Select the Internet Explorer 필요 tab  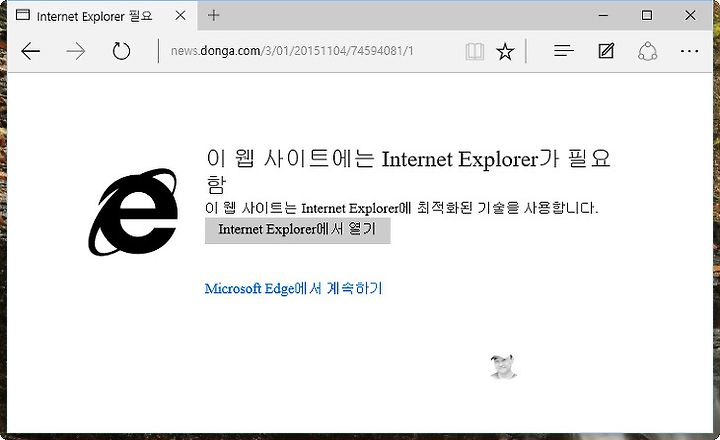103,16
